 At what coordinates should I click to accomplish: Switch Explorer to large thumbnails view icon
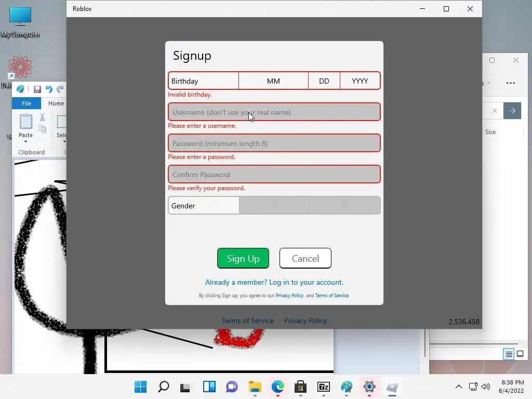tap(520, 354)
